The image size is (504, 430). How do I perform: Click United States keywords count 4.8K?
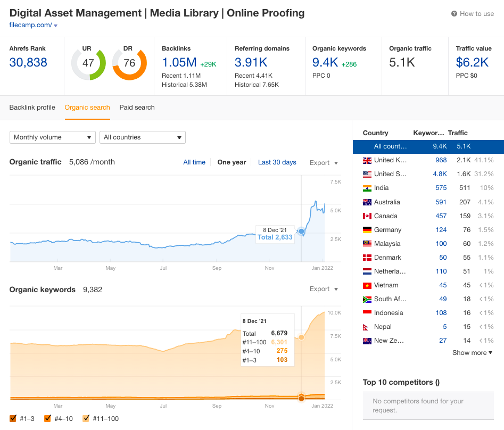point(440,174)
